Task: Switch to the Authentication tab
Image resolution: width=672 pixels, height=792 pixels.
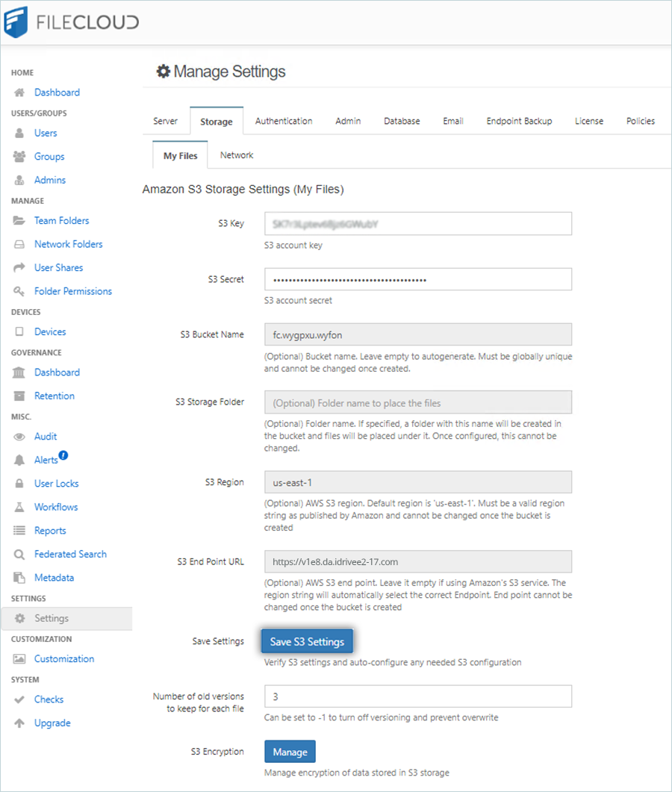Action: pos(284,121)
